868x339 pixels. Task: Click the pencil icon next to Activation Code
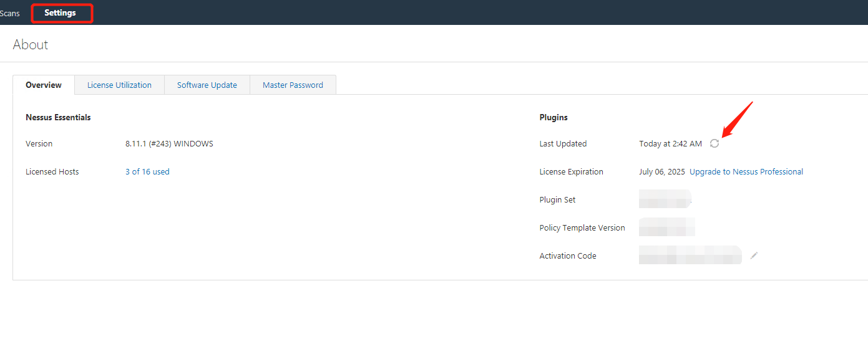[754, 255]
